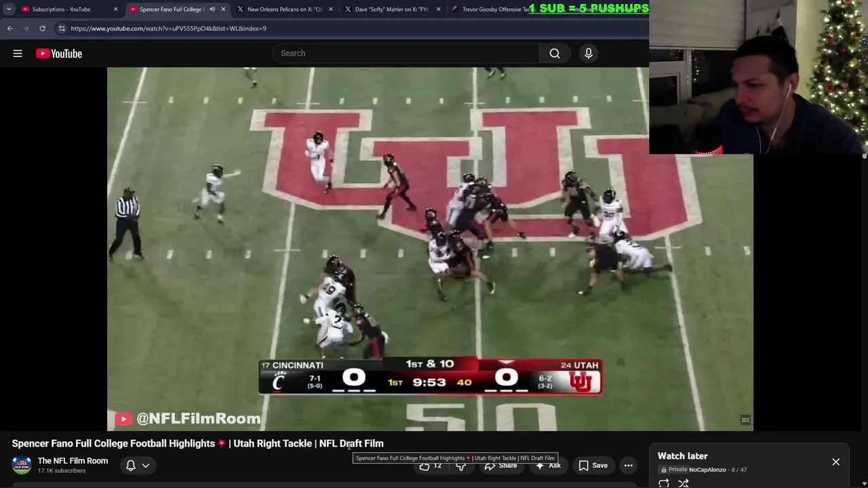Click the video corner expand icon

(745, 420)
